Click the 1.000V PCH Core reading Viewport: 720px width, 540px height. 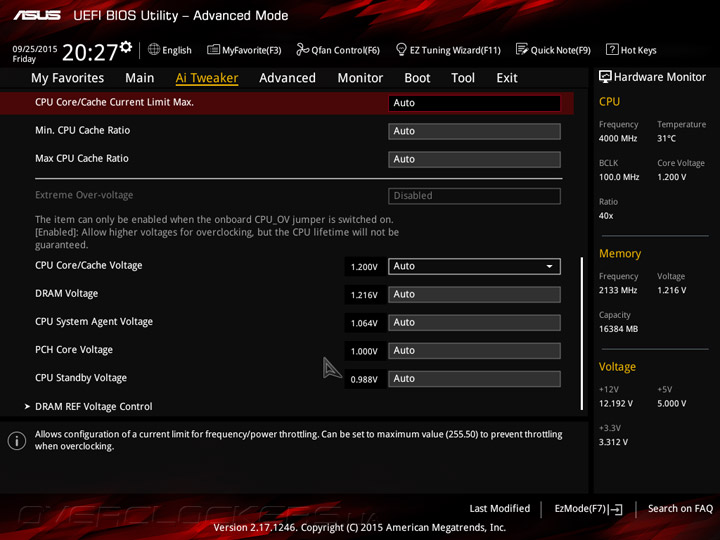[364, 351]
